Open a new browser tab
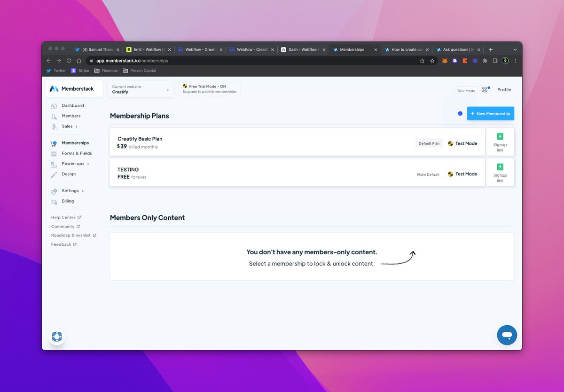This screenshot has width=564, height=392. 491,49
